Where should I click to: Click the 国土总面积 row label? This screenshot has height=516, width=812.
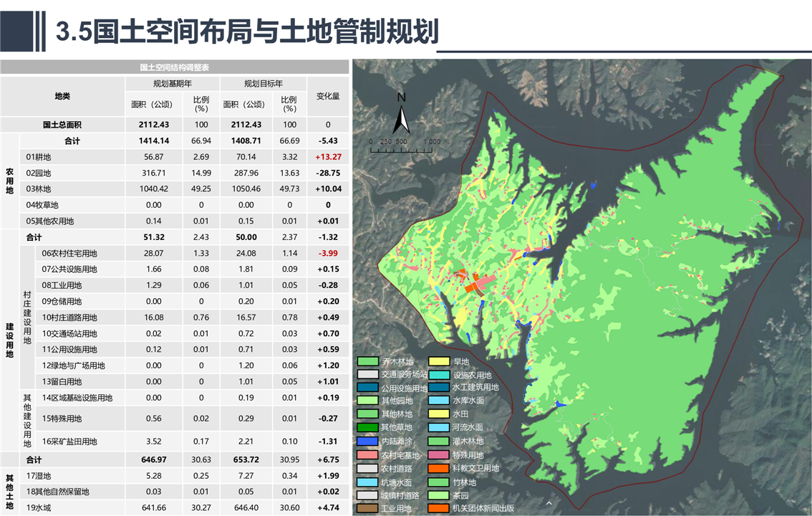pyautogui.click(x=62, y=125)
